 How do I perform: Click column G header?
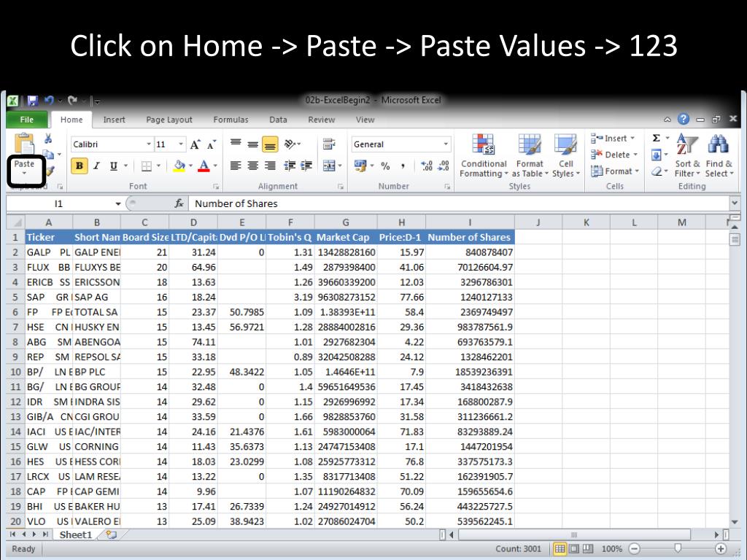click(345, 222)
